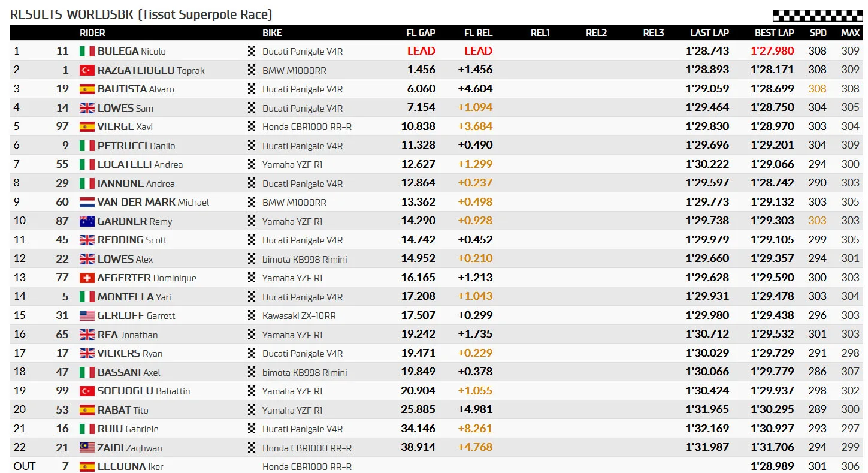Click the FL REL column header
This screenshot has width=868, height=473.
coord(478,33)
